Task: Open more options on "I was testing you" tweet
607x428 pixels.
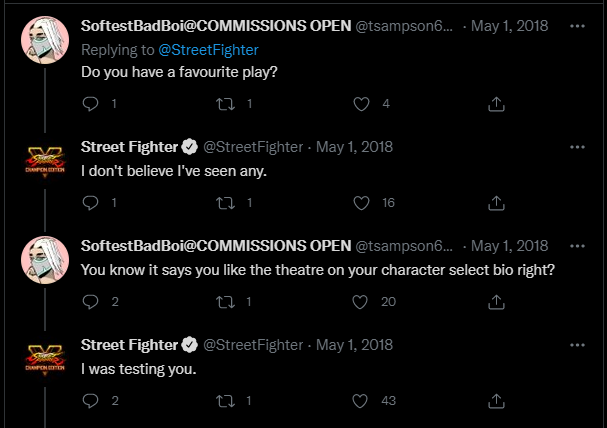Action: pos(576,345)
